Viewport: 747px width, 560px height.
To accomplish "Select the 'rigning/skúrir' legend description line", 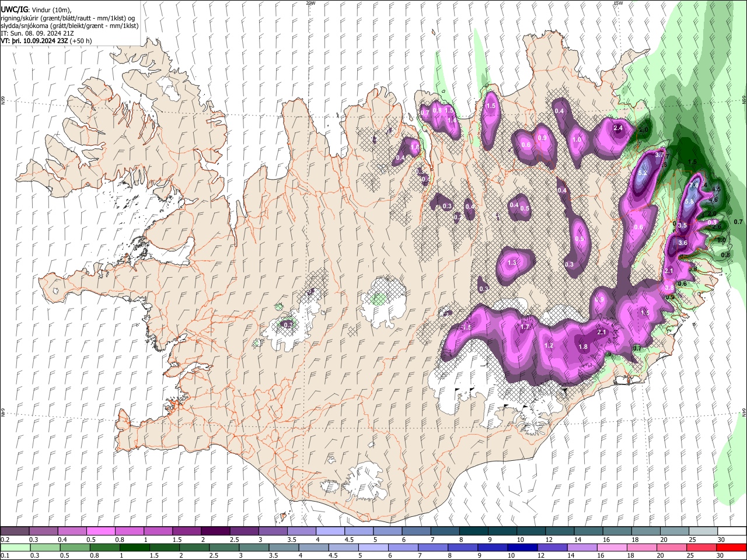I will click(x=68, y=18).
